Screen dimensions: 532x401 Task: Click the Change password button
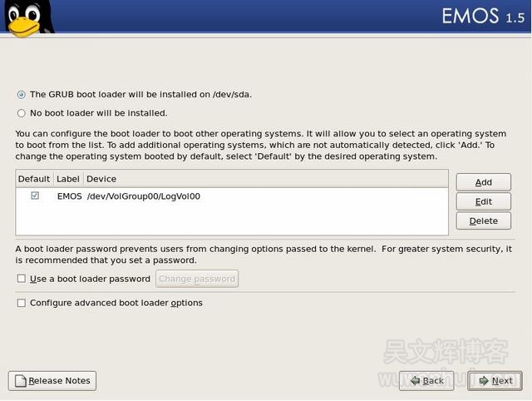pyautogui.click(x=197, y=280)
